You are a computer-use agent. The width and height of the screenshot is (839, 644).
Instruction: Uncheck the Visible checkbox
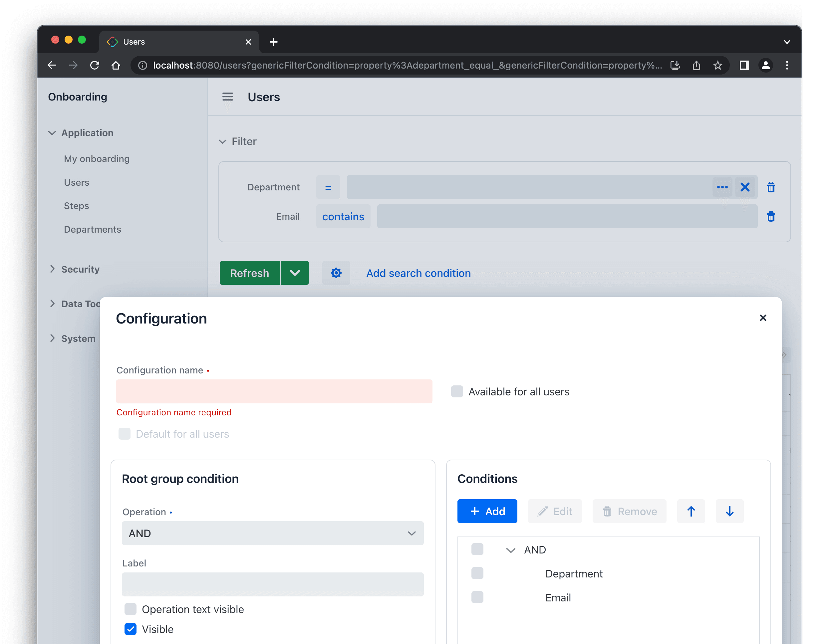131,629
